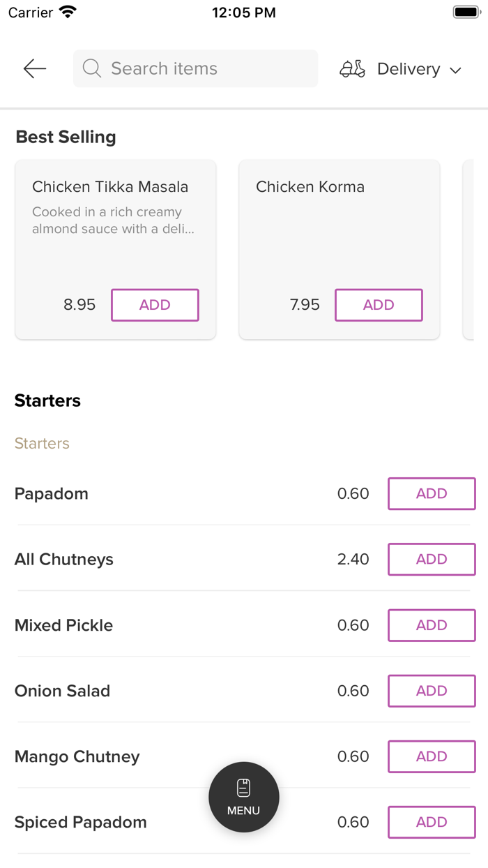Add All Chutneys to the order
The width and height of the screenshot is (488, 868).
[432, 560]
